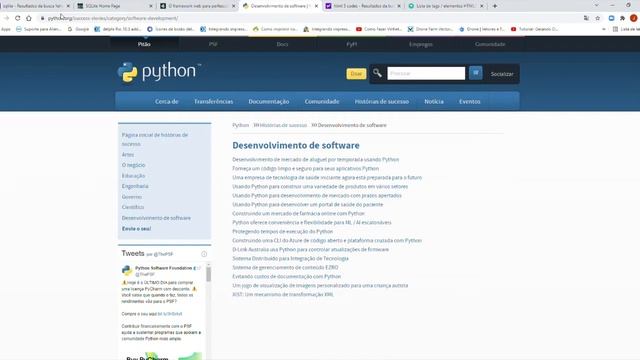Select the Docs top navigation tab
This screenshot has height=360, width=640.
(x=282, y=44)
